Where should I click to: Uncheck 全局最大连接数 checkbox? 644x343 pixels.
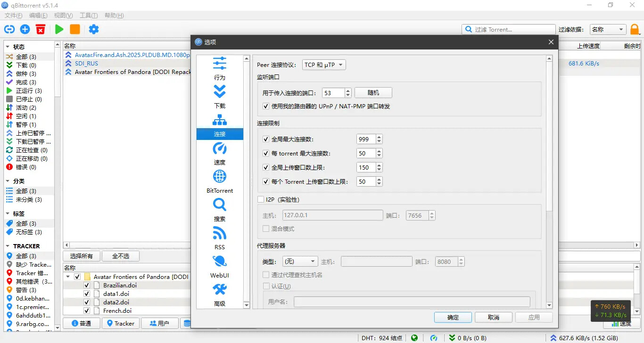pyautogui.click(x=266, y=139)
